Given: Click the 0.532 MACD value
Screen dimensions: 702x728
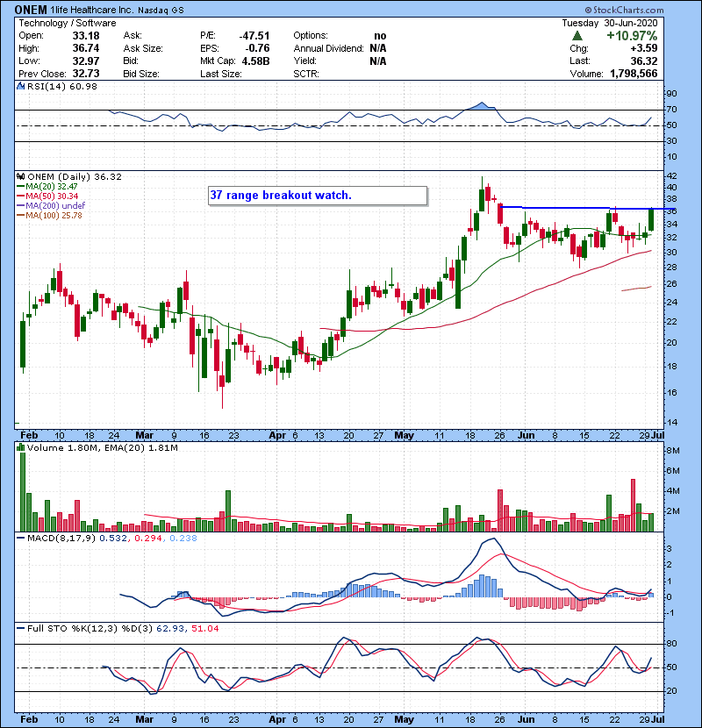Looking at the screenshot, I should (113, 539).
